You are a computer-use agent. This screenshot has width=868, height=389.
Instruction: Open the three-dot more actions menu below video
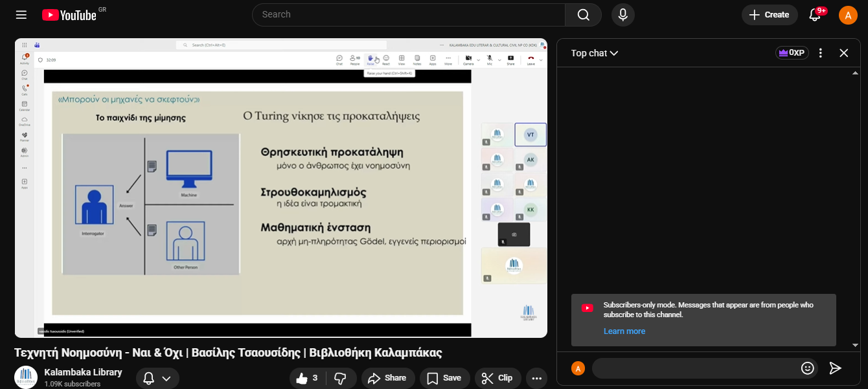point(536,378)
